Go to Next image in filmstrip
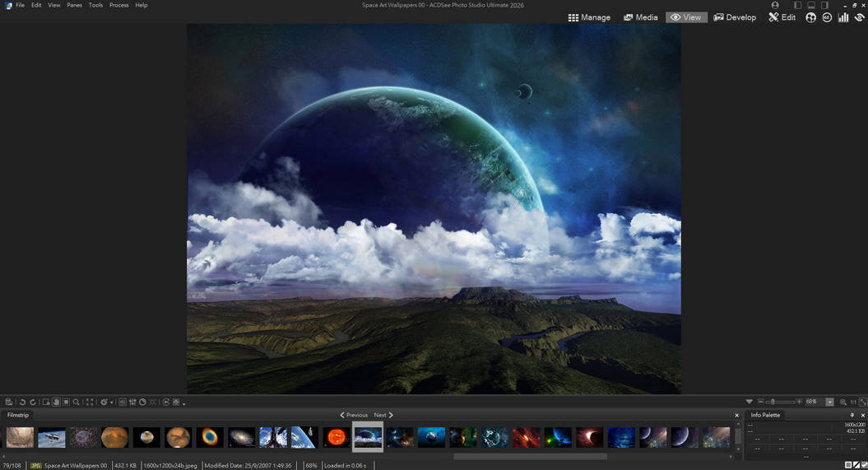Screen dimensions: 868x470 pos(383,415)
